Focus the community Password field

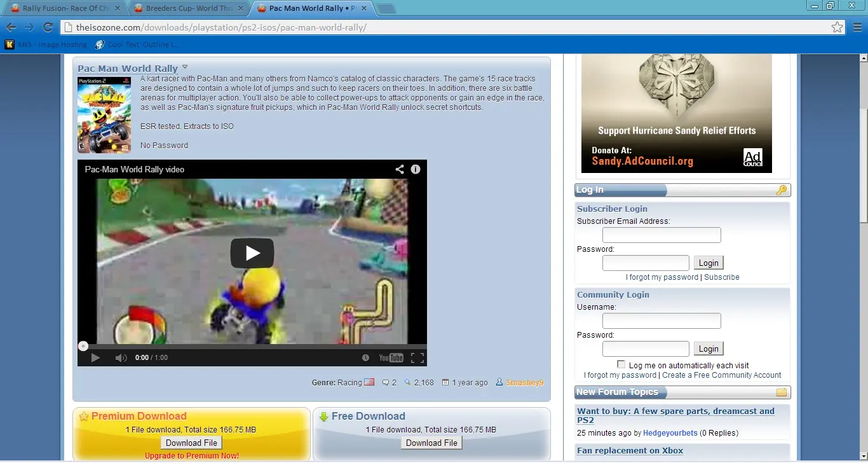[x=646, y=349]
